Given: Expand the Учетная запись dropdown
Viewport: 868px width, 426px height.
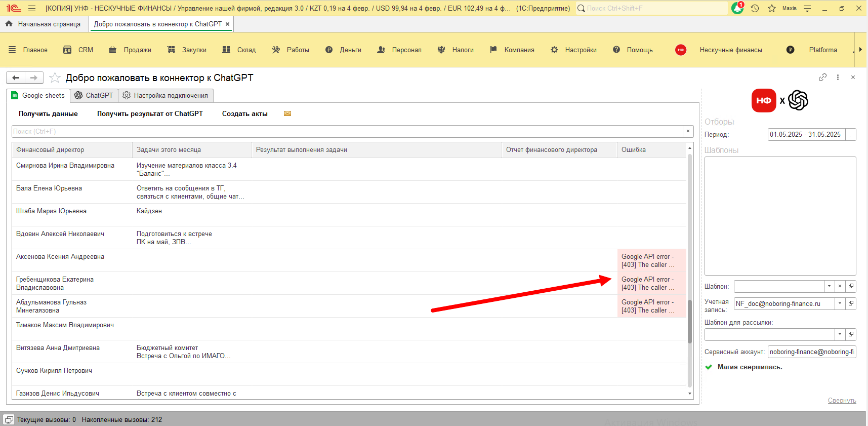Looking at the screenshot, I should tap(840, 303).
